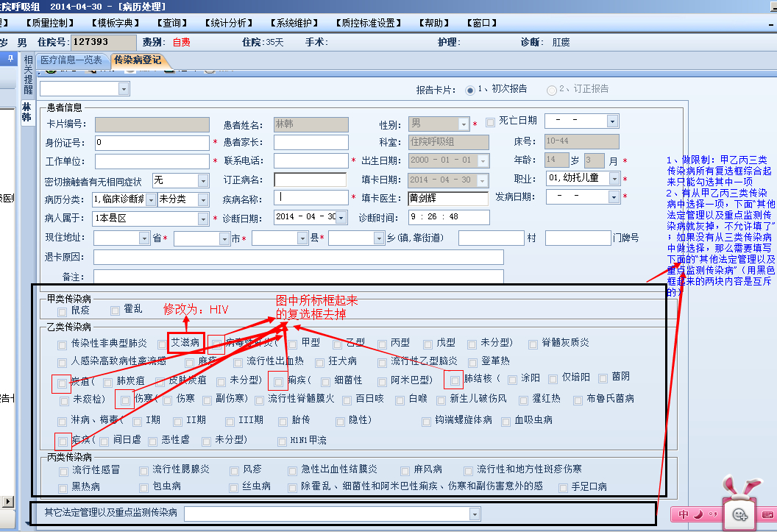
Task: Select the vertical 林韩 patient tab
Action: (26, 113)
